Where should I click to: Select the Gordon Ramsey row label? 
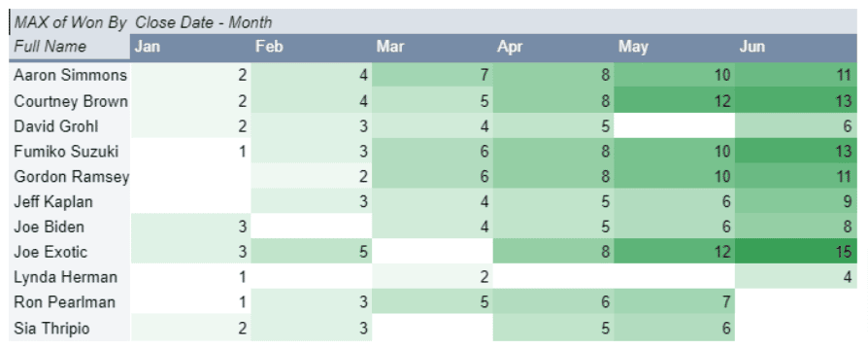coord(70,176)
